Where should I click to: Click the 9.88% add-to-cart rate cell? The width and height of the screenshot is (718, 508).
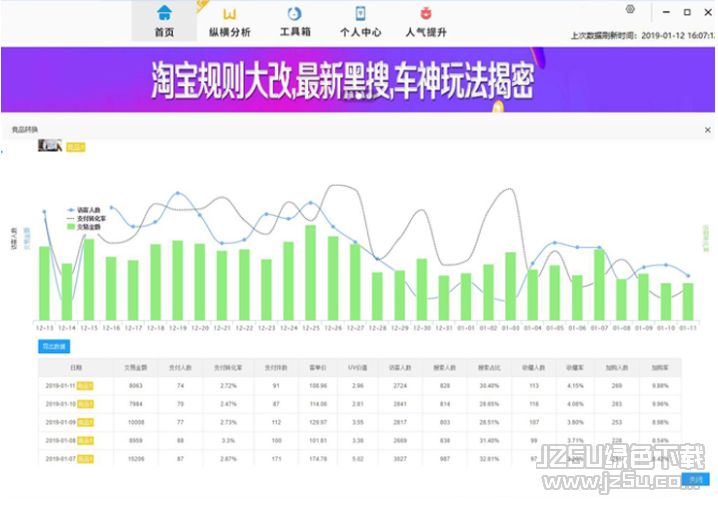tap(660, 386)
